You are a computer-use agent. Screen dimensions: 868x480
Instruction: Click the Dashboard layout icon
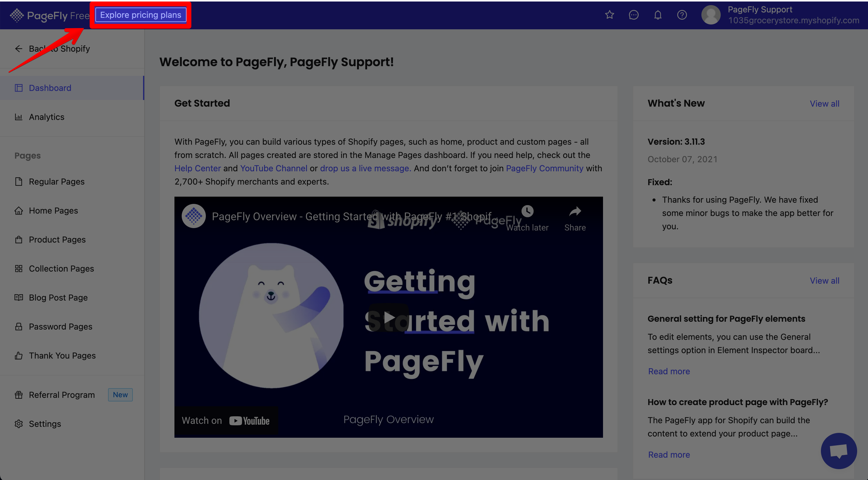[18, 88]
